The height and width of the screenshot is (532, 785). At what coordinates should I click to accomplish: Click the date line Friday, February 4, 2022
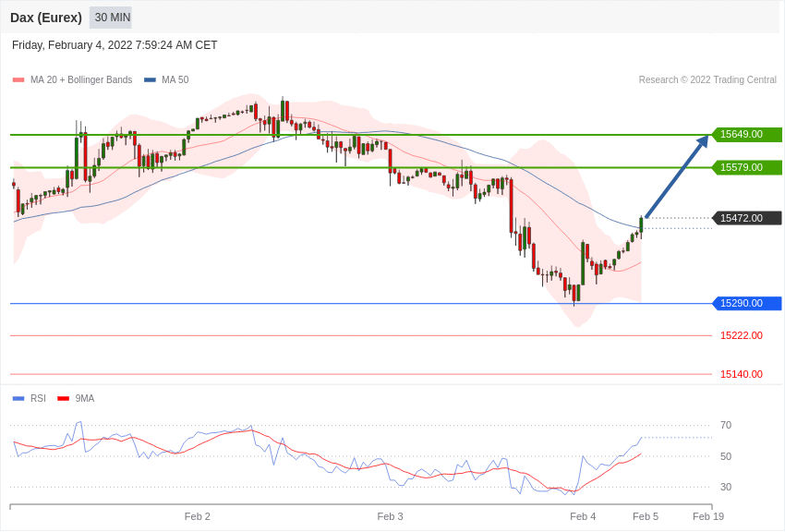(x=115, y=45)
